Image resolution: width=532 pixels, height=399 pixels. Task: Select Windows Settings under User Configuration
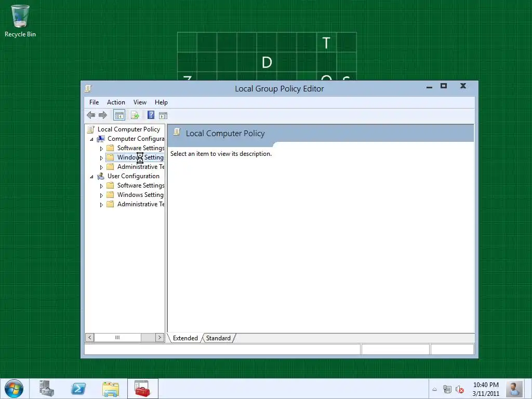[x=140, y=195]
